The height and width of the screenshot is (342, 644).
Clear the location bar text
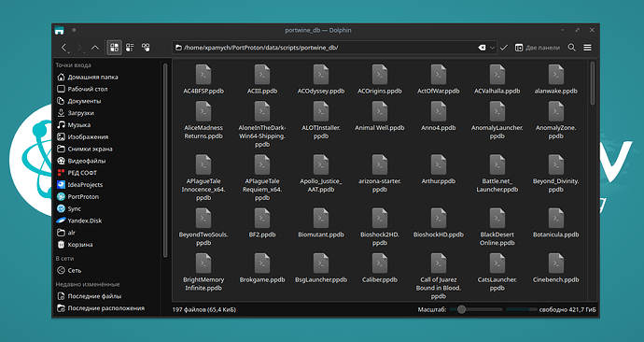[x=482, y=48]
